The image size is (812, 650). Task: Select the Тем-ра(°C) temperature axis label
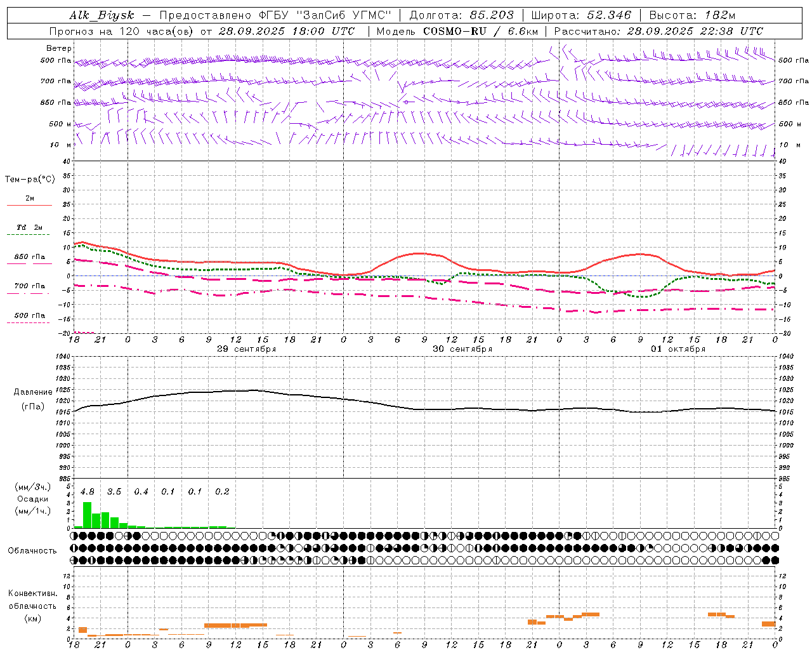tap(30, 180)
